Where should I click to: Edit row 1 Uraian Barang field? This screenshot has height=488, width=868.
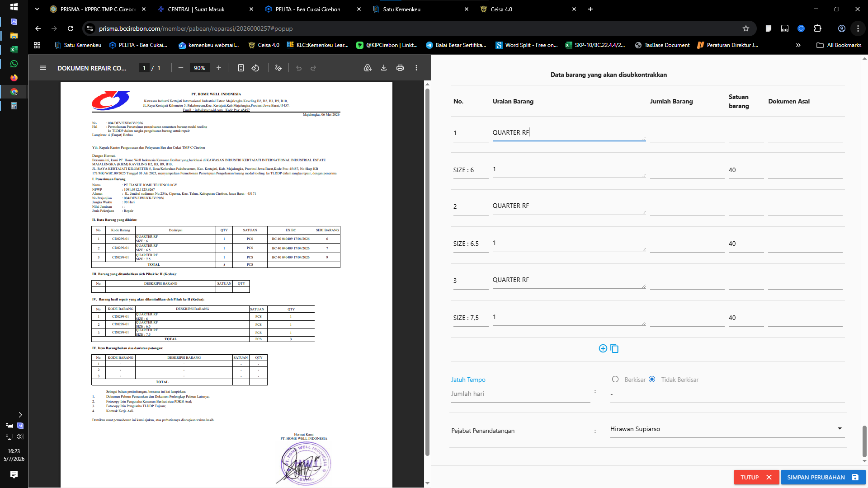(569, 133)
